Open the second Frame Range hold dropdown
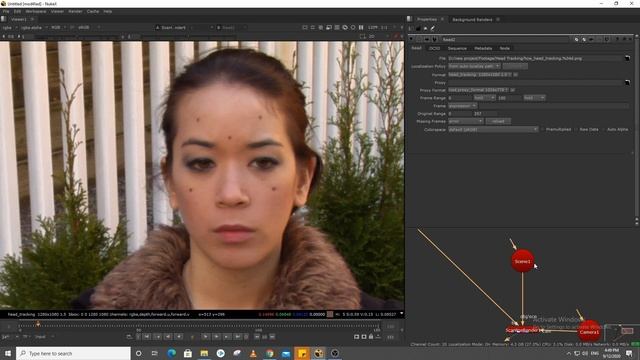 pos(534,98)
